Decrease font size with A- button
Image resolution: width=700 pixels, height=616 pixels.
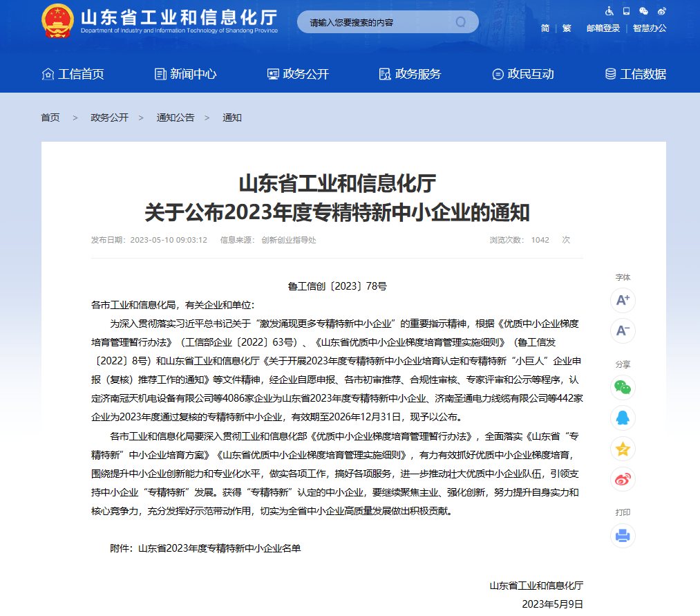[623, 330]
